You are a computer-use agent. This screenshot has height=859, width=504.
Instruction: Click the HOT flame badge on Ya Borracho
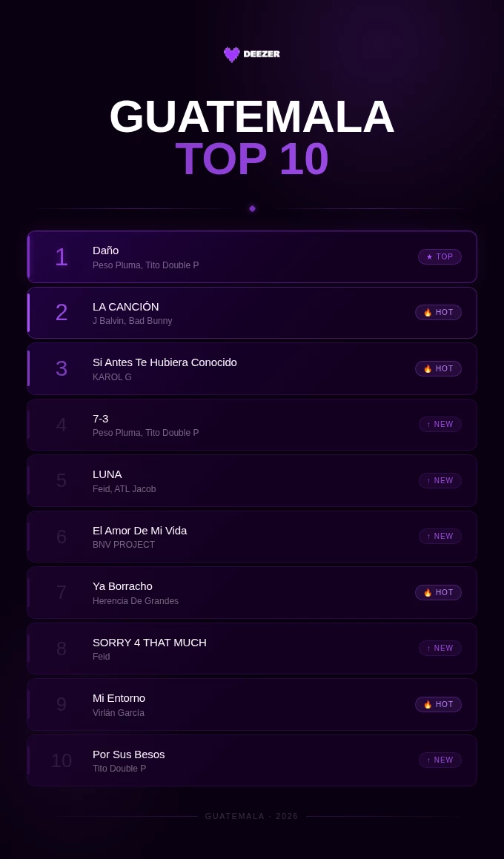pos(438,593)
